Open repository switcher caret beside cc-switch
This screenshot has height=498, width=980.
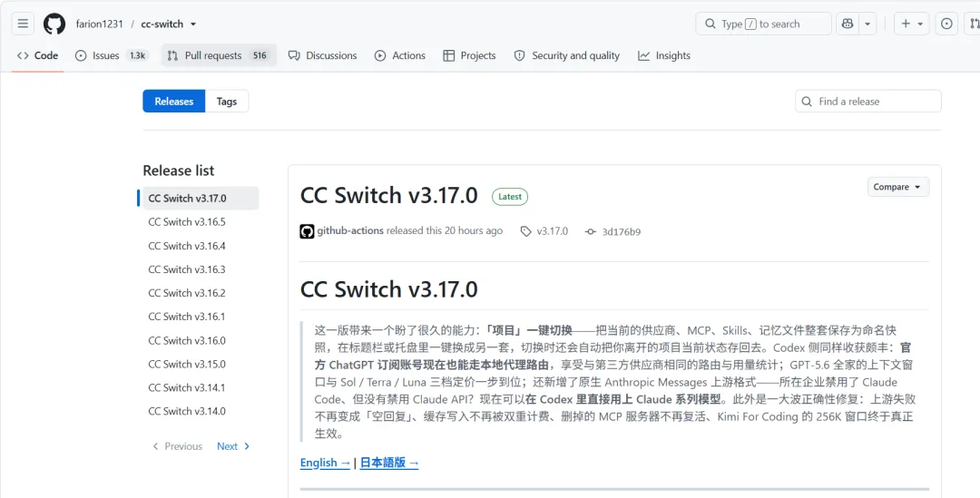pos(193,24)
